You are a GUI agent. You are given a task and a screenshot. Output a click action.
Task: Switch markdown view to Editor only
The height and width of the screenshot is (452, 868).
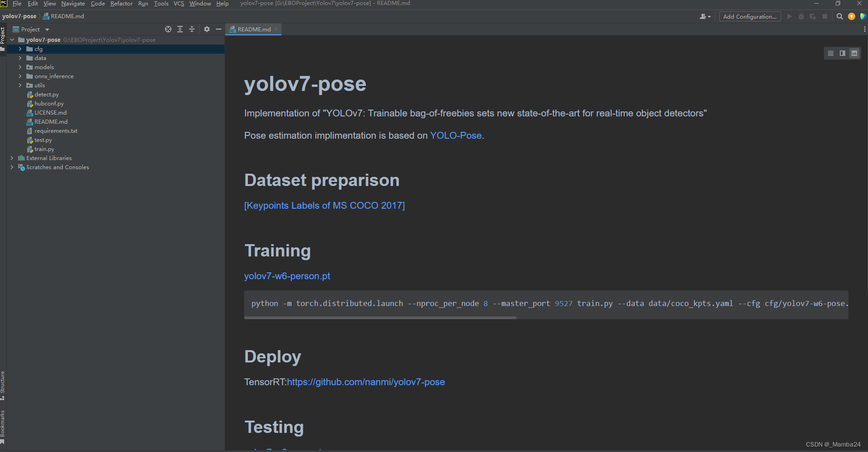point(831,53)
